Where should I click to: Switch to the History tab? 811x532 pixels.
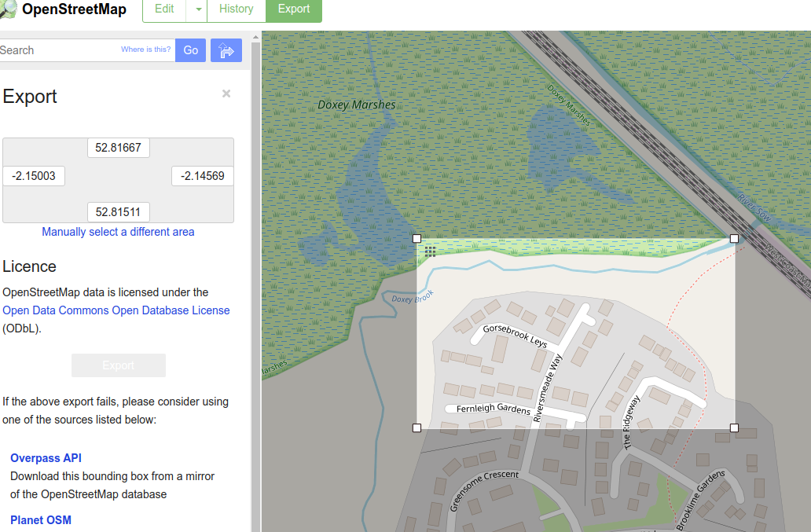237,9
